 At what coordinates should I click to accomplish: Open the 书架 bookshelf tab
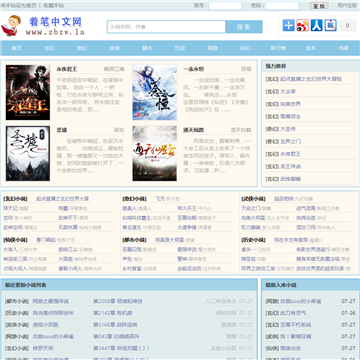343,48
